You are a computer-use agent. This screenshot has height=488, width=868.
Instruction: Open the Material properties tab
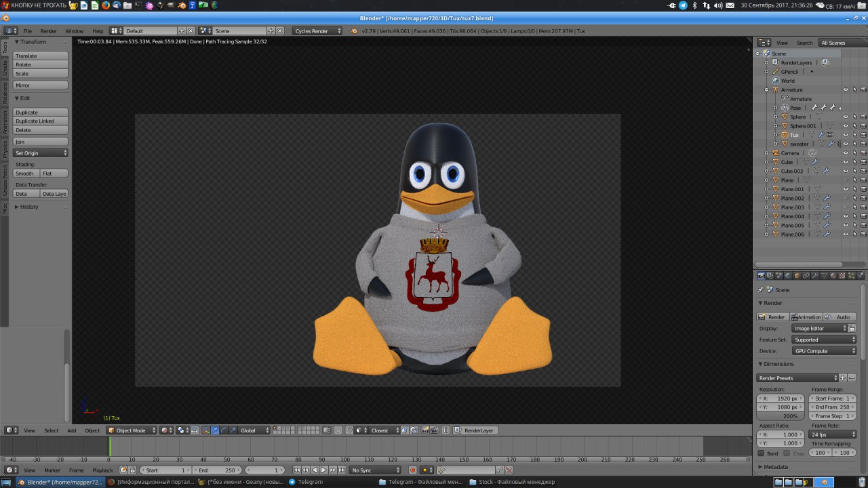point(833,276)
